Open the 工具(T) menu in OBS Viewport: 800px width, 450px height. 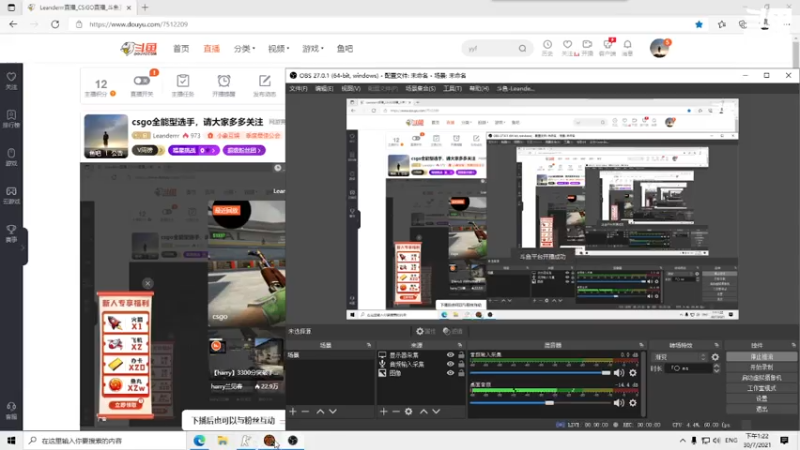click(x=453, y=89)
